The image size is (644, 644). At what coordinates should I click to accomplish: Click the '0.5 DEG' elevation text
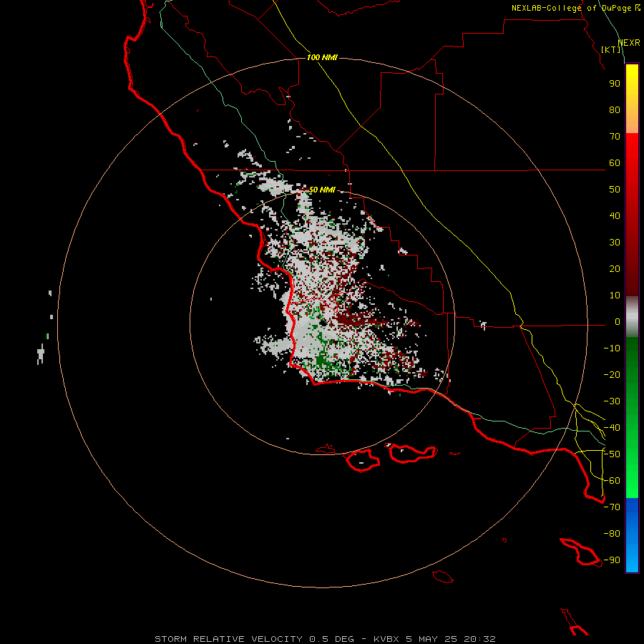point(331,639)
